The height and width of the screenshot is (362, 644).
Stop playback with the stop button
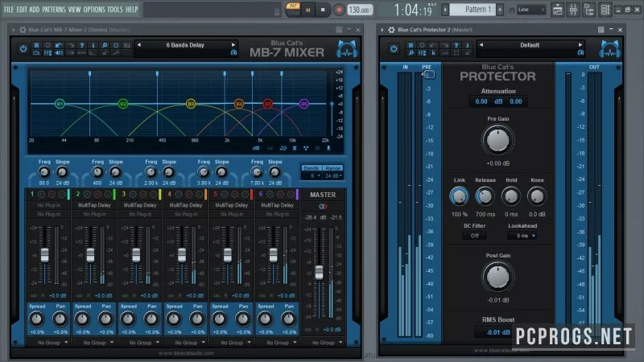[x=323, y=10]
